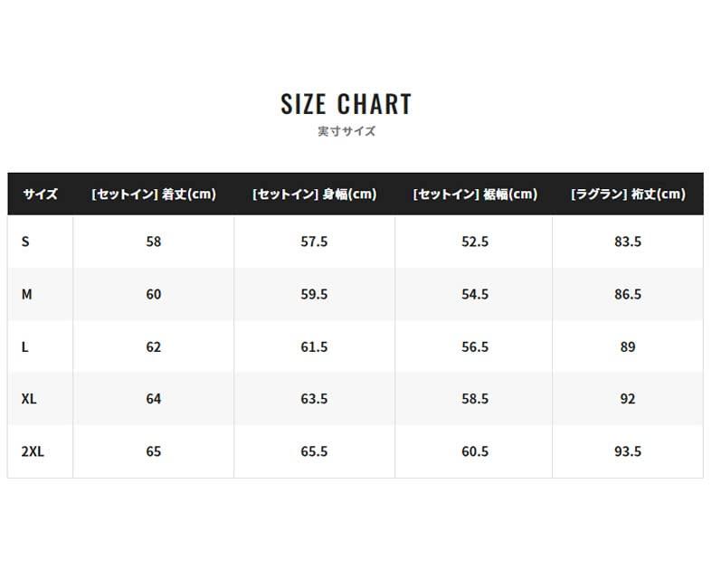Select the 64 value in the XL row
Screen dimensions: 712x588
point(154,399)
